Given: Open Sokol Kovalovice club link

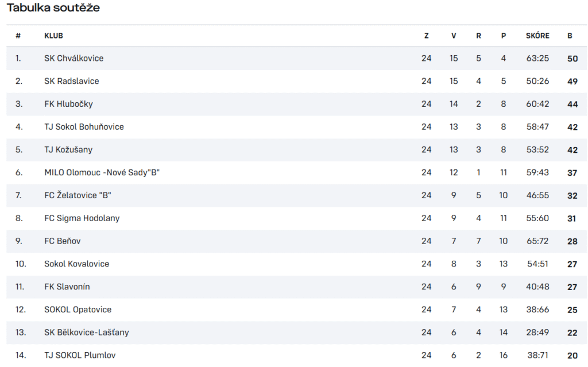Looking at the screenshot, I should [x=76, y=264].
